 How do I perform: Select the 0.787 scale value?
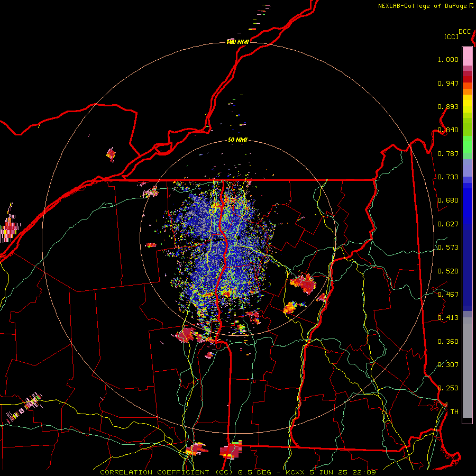(448, 153)
